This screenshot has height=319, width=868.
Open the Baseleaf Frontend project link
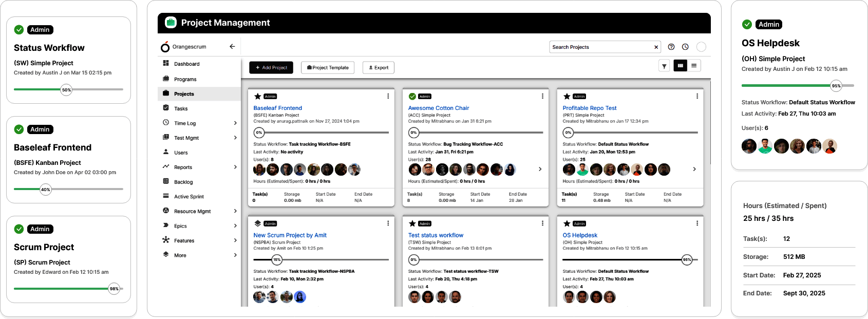(277, 108)
